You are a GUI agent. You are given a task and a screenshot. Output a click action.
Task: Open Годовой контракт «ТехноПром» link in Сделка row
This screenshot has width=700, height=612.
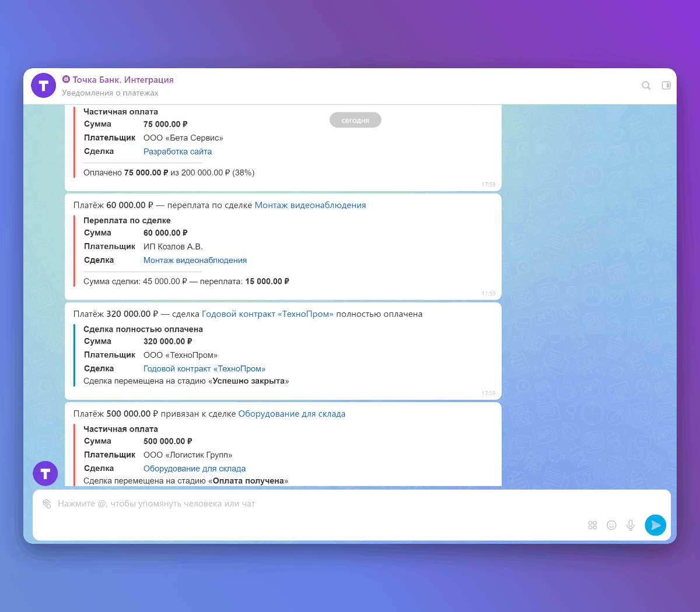coord(204,369)
